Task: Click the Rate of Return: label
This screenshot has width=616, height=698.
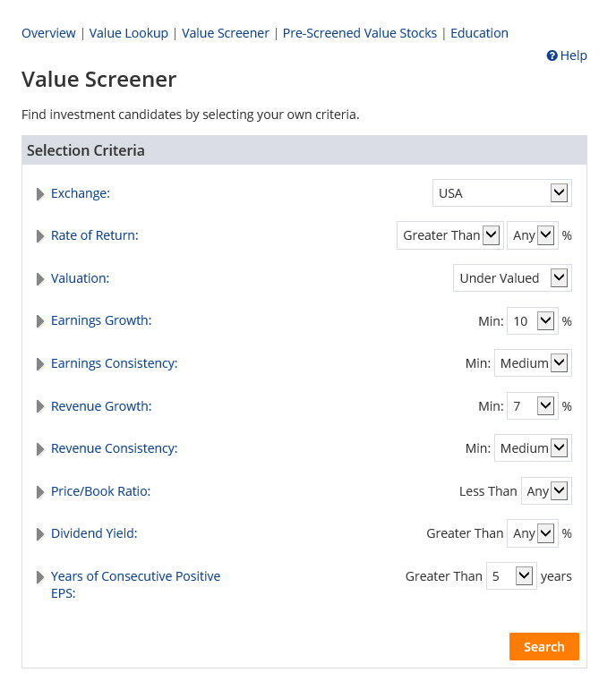Action: 94,235
